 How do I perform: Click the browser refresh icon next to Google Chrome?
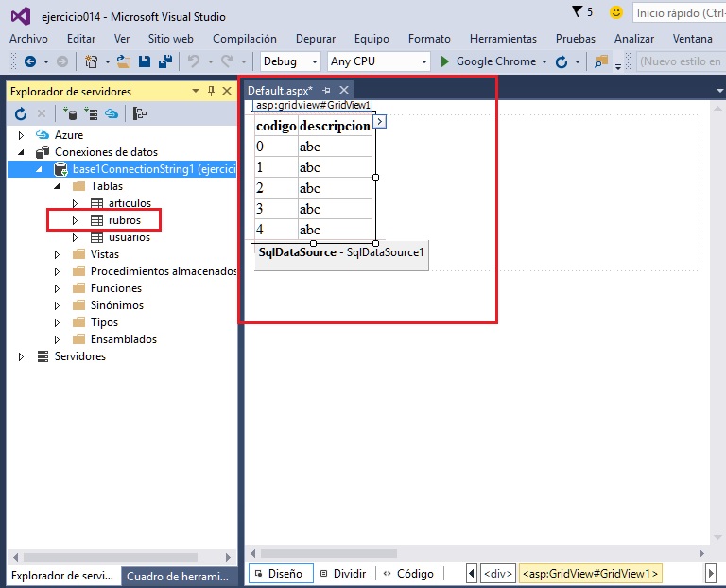(x=562, y=61)
